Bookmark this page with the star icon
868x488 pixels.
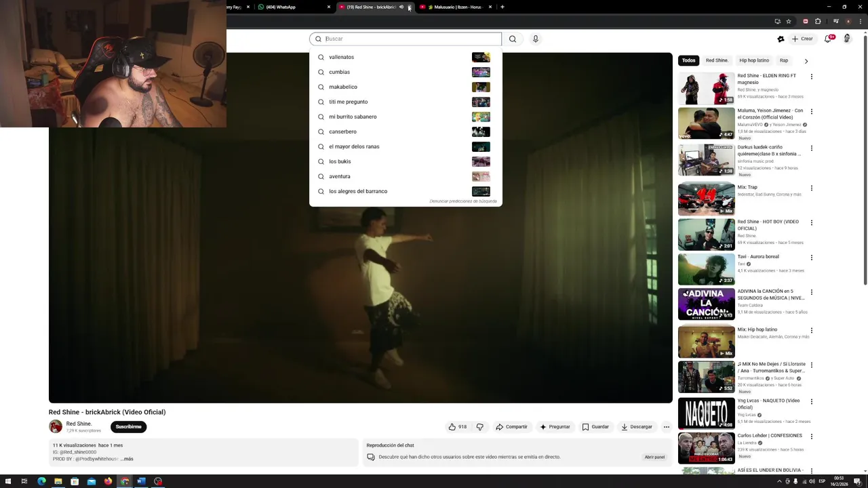point(789,21)
